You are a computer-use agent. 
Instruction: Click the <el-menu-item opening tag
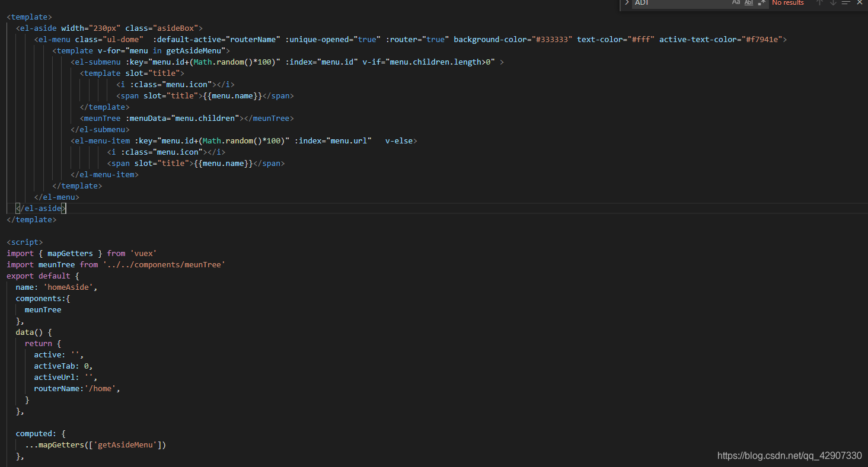(100, 140)
